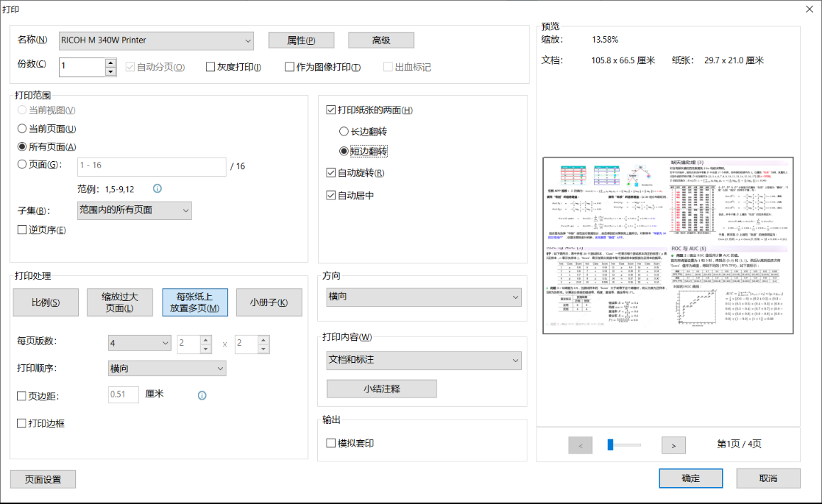Choose 当前页面 print range option
Image resolution: width=822 pixels, height=504 pixels.
point(23,129)
